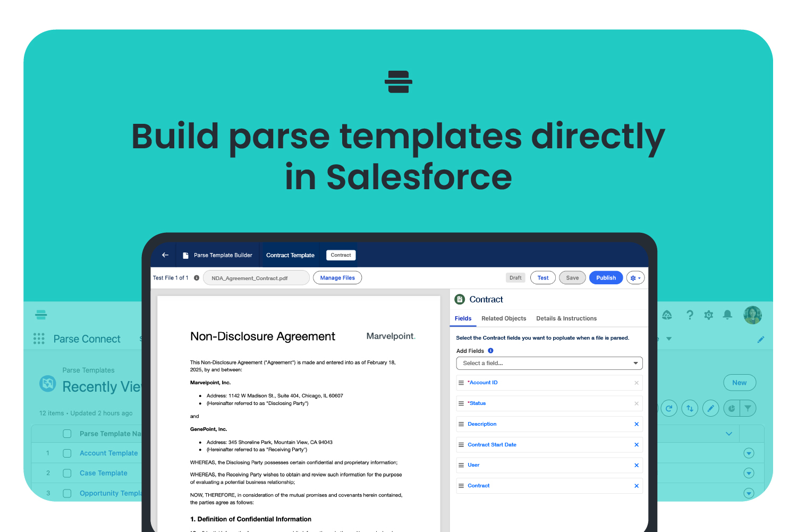Remove the User field
This screenshot has width=797, height=532.
tap(637, 465)
